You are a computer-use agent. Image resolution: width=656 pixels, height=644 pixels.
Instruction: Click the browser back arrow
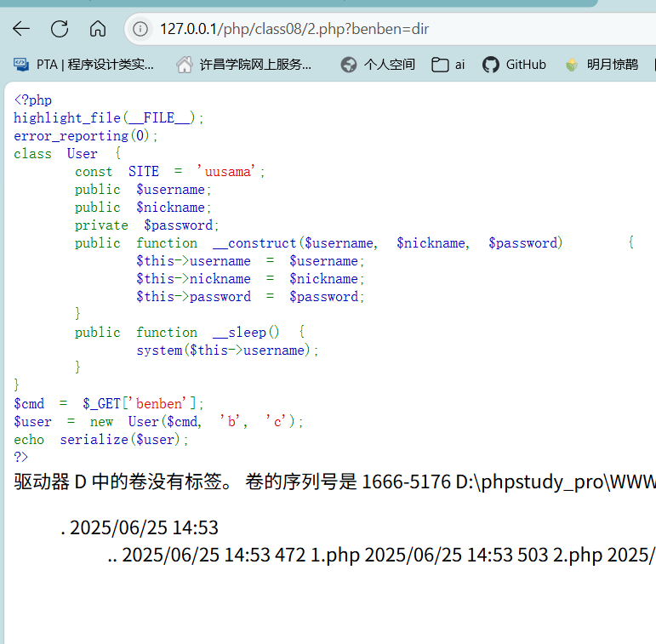tap(21, 29)
